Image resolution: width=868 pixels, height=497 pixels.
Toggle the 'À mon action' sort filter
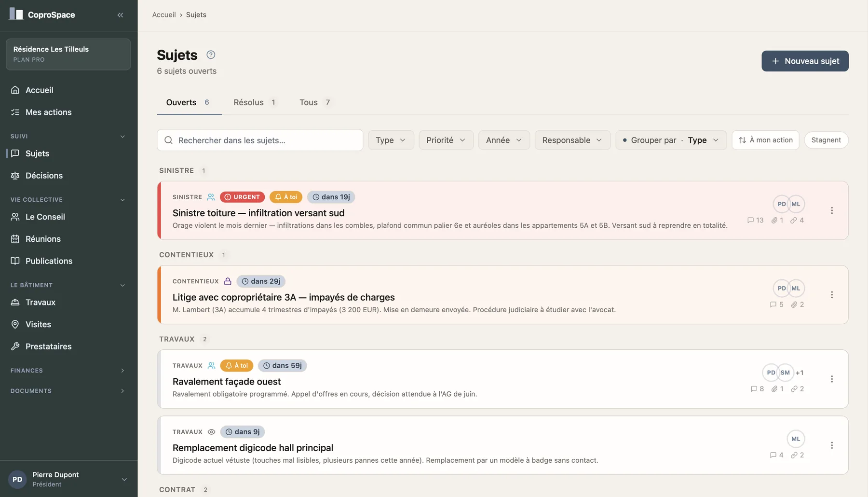[x=765, y=140]
